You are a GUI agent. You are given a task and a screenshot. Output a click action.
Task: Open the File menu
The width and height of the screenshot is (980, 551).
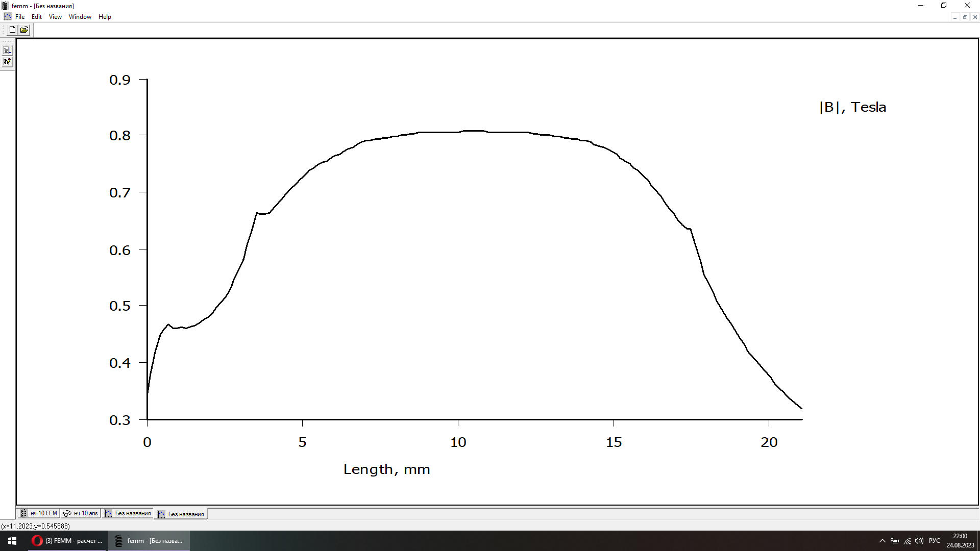click(20, 17)
